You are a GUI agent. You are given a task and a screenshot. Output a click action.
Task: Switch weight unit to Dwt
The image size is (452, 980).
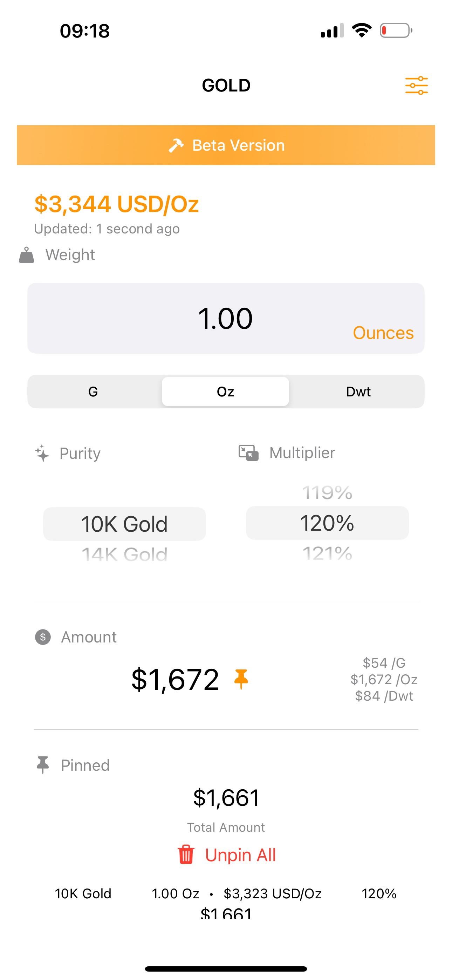coord(358,392)
